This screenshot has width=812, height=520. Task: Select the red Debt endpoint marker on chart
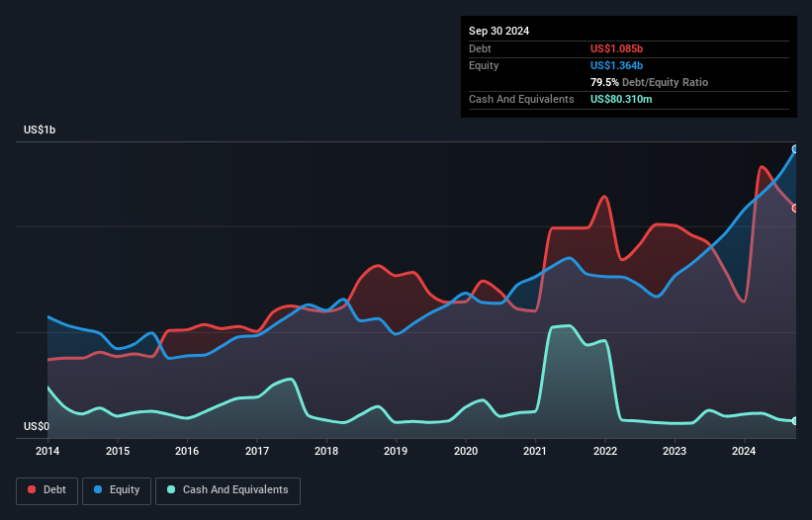[x=795, y=208]
